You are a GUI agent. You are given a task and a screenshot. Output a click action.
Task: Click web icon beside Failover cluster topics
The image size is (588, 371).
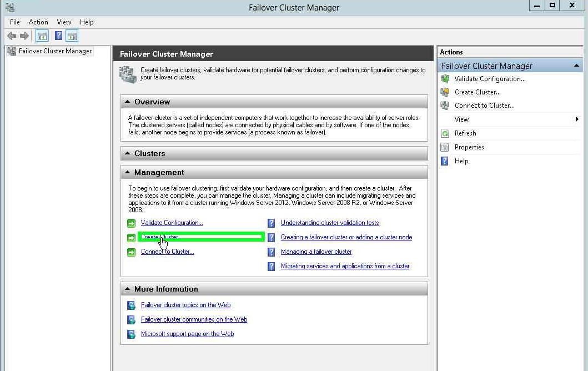click(131, 305)
